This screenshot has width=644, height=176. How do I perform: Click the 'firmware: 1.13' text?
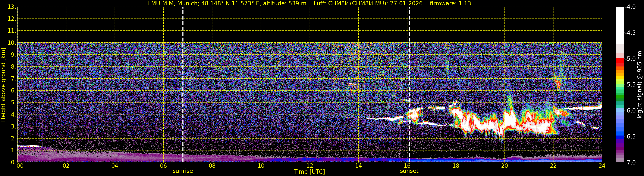(450, 3)
